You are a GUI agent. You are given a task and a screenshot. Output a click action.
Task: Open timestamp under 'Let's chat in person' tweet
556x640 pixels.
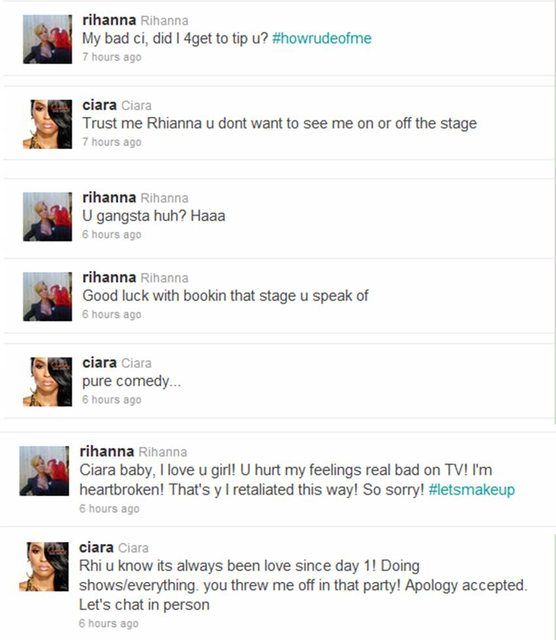[109, 624]
